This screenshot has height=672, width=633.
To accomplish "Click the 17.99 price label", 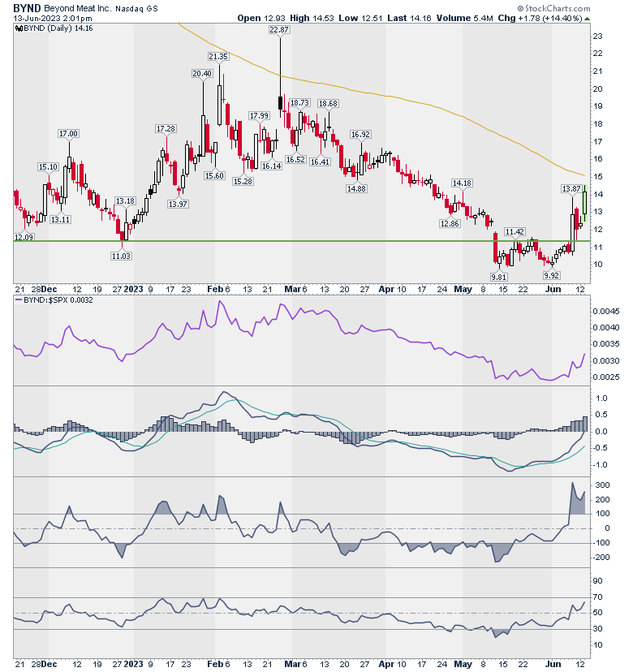I will 259,116.
